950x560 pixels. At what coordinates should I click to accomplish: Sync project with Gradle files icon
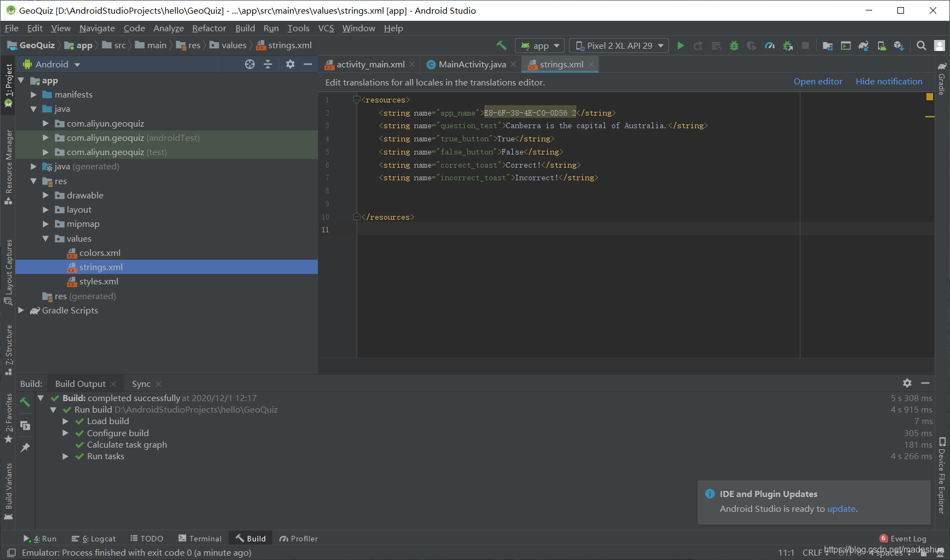coord(863,45)
